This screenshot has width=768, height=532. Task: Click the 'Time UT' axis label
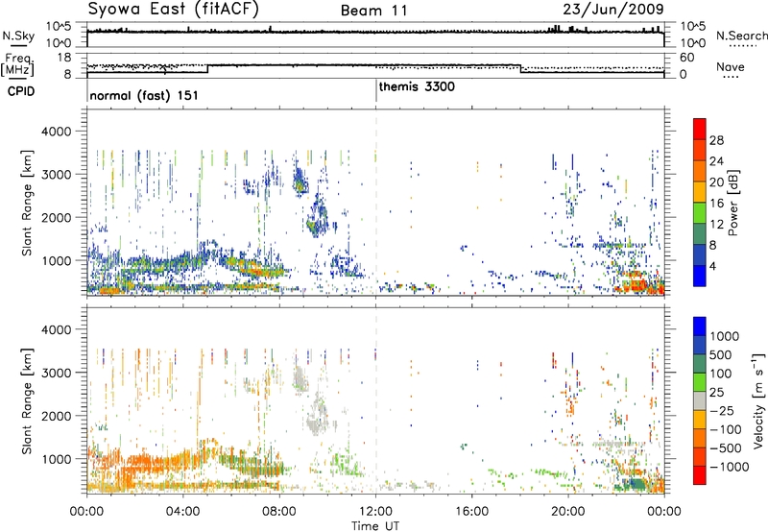point(375,525)
